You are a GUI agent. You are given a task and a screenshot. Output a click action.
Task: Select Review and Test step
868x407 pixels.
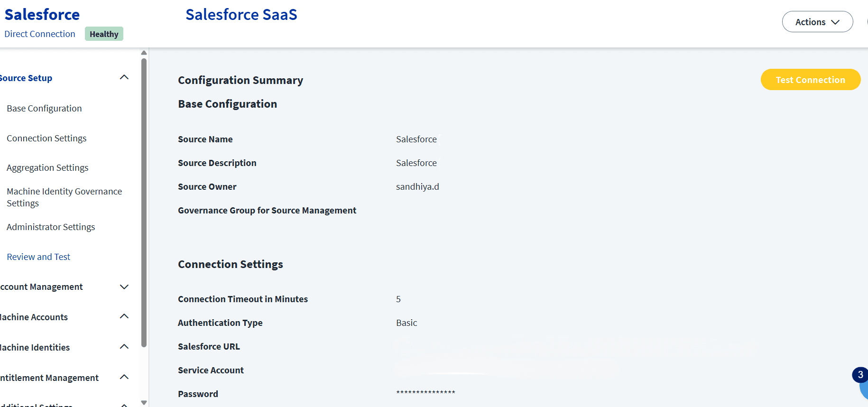coord(38,257)
